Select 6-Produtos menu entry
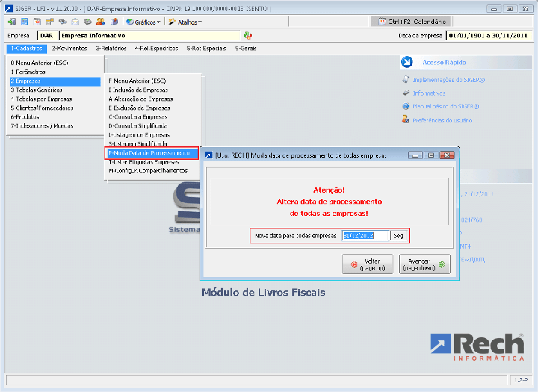 click(55, 116)
